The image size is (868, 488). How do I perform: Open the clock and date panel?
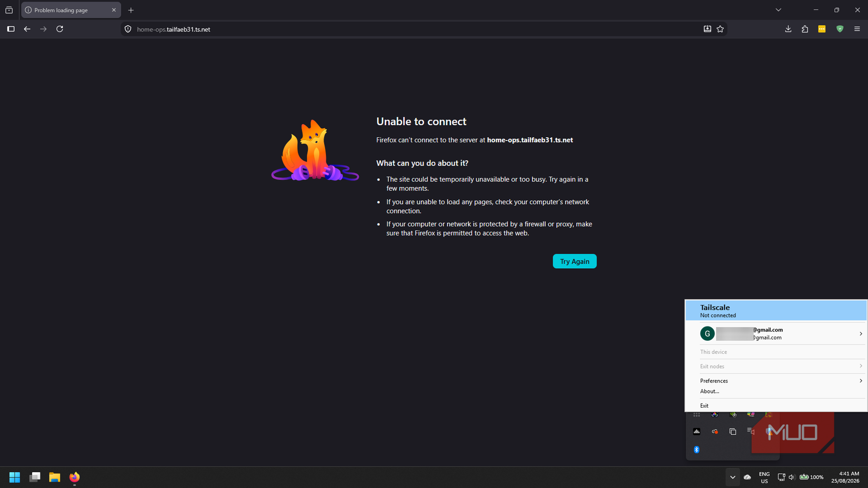(x=845, y=477)
